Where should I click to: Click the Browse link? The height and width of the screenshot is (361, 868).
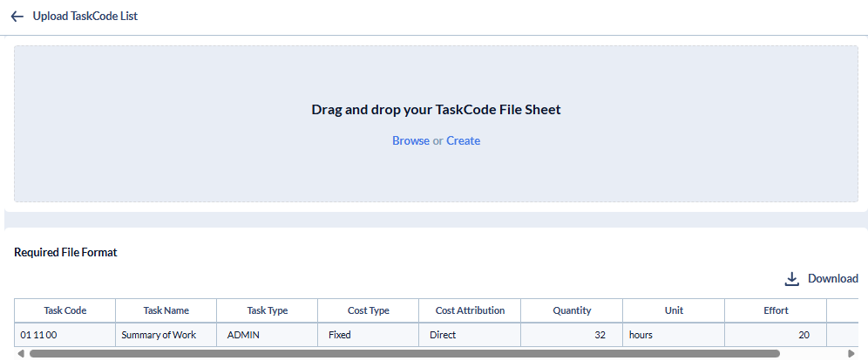(x=410, y=141)
